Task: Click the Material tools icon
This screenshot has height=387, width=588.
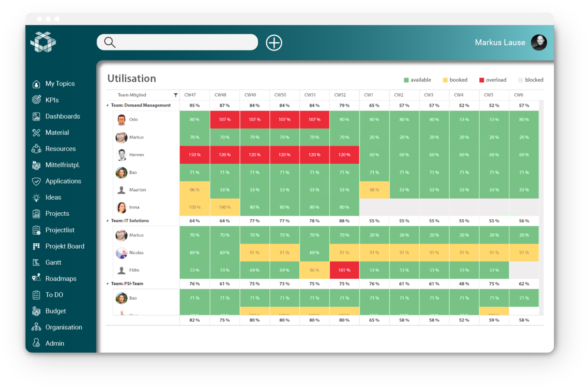Action: pos(36,133)
